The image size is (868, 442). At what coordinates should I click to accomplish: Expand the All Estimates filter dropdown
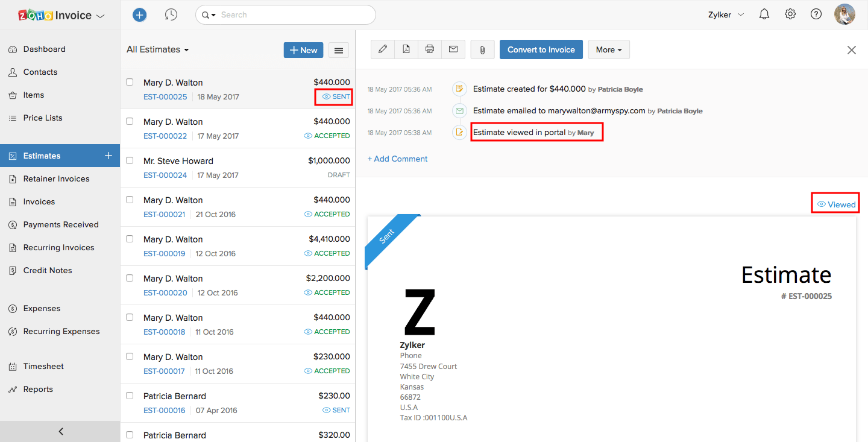pos(157,49)
